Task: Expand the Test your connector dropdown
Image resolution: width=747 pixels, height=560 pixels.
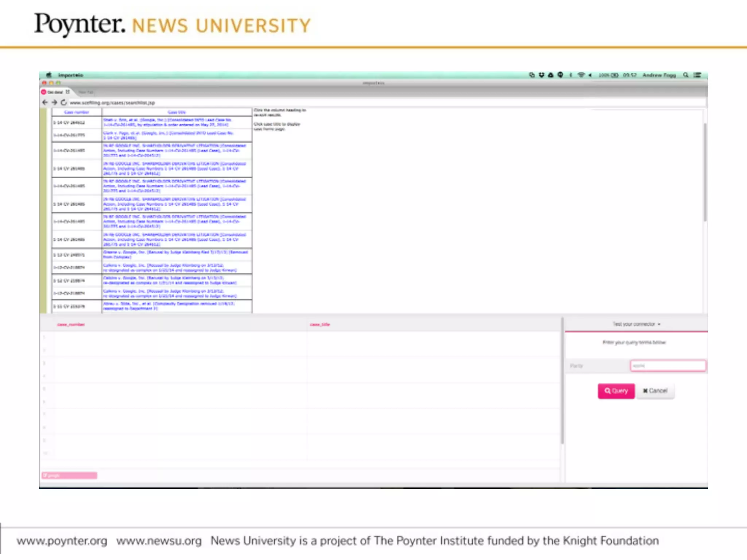Action: pos(636,324)
